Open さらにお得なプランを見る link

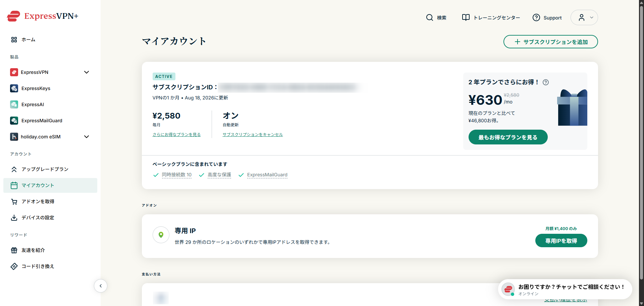pyautogui.click(x=176, y=134)
